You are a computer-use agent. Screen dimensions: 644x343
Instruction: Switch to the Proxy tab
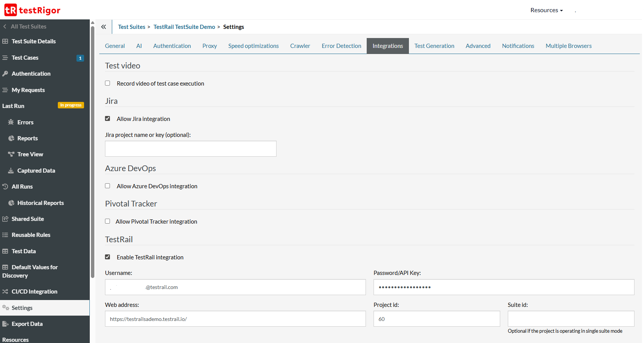210,46
